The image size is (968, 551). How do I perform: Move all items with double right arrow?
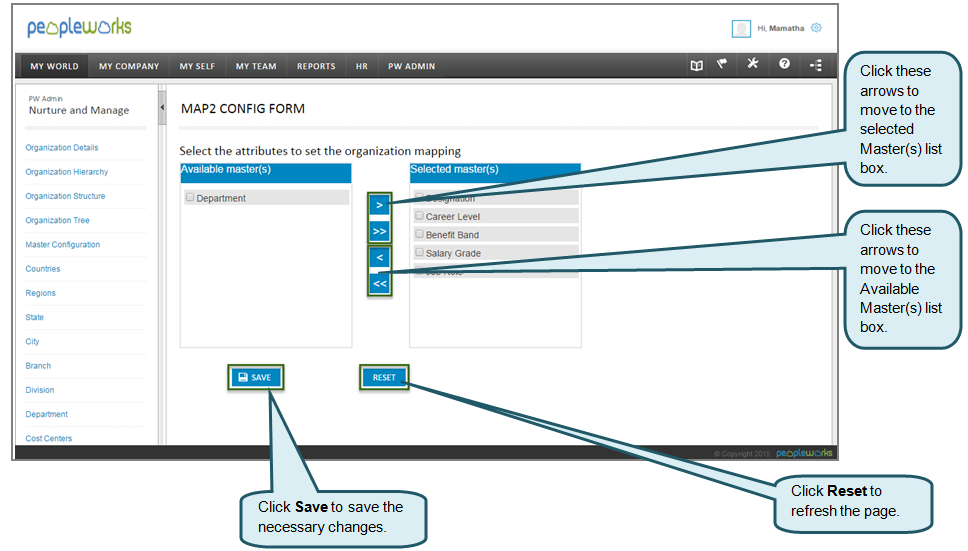(379, 231)
